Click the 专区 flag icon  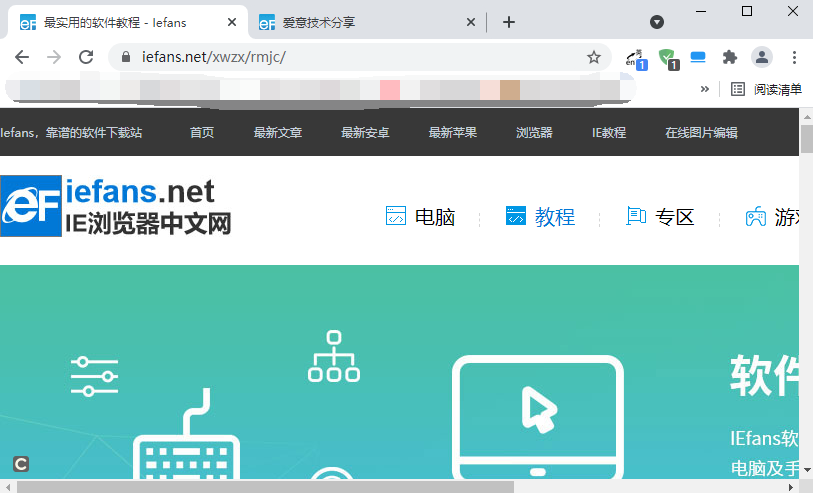pos(636,216)
